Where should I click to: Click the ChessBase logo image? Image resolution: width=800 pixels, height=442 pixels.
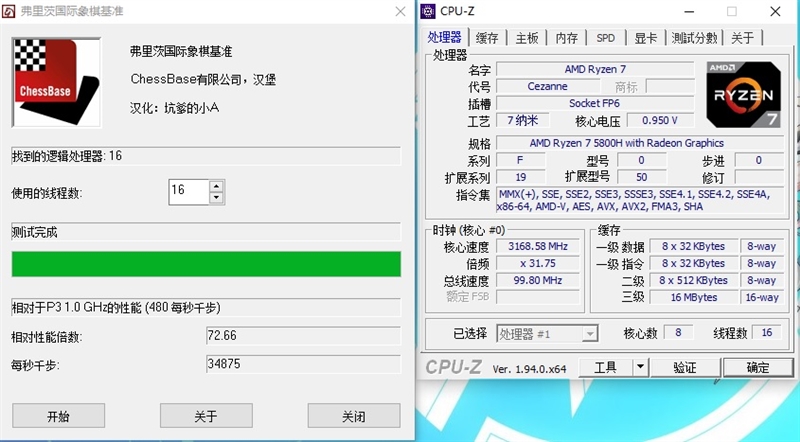pos(56,82)
